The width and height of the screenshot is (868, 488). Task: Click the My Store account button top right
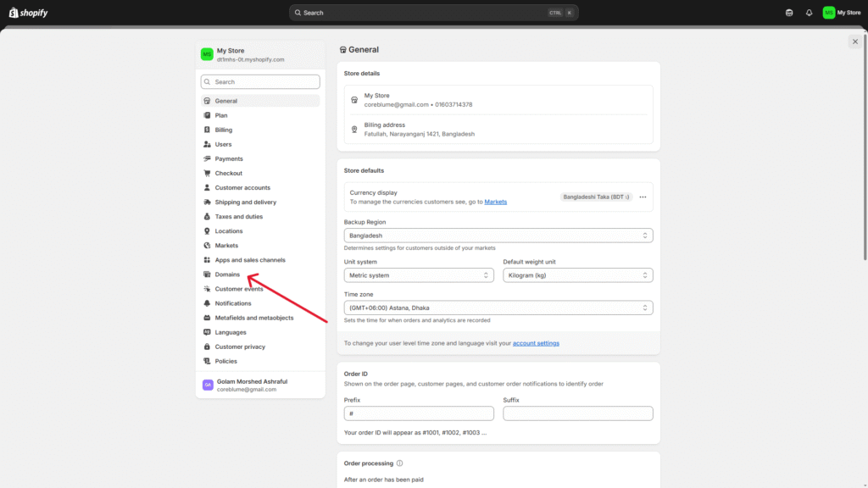[x=842, y=13]
